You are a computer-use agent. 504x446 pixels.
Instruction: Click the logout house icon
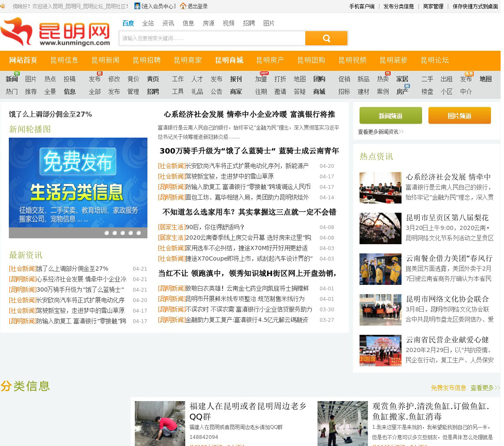click(x=183, y=6)
